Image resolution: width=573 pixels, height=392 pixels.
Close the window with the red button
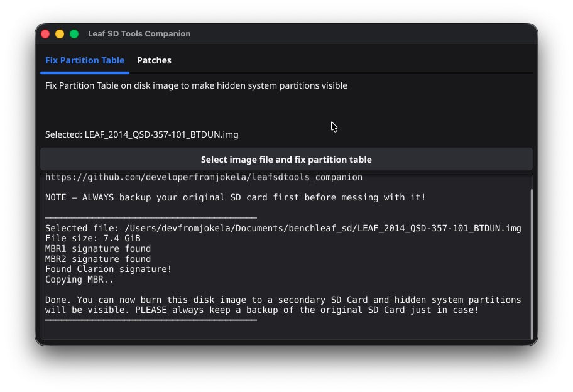(x=45, y=34)
